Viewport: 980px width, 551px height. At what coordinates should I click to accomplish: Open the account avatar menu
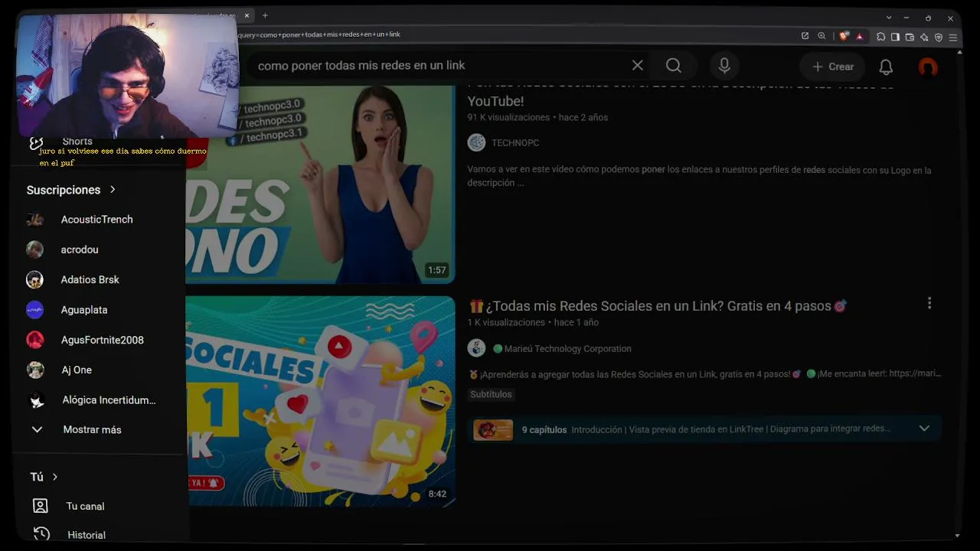pos(928,67)
